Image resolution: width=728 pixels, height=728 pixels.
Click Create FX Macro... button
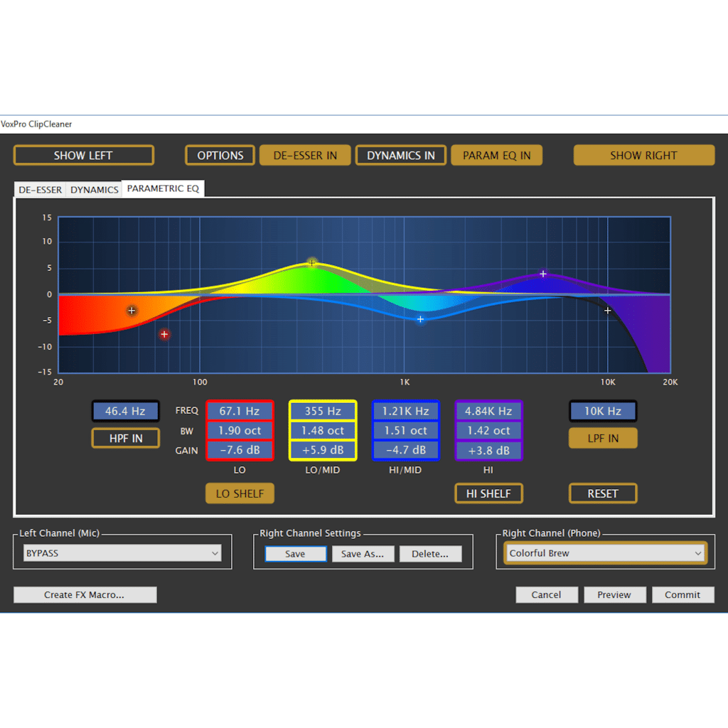85,595
